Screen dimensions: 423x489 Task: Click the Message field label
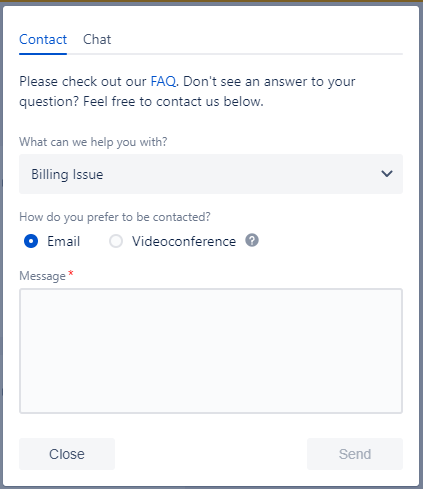[x=42, y=276]
